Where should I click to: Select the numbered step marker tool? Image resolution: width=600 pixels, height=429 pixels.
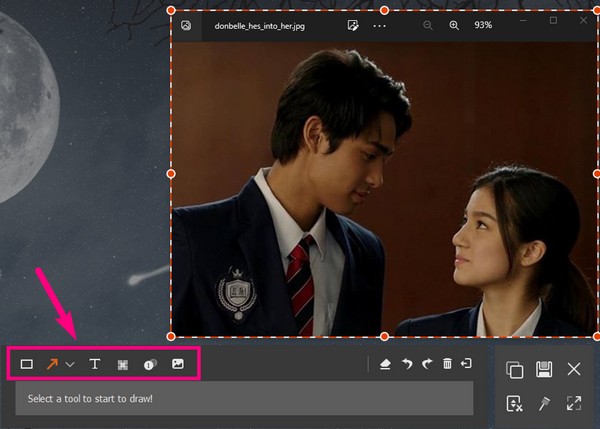point(150,364)
